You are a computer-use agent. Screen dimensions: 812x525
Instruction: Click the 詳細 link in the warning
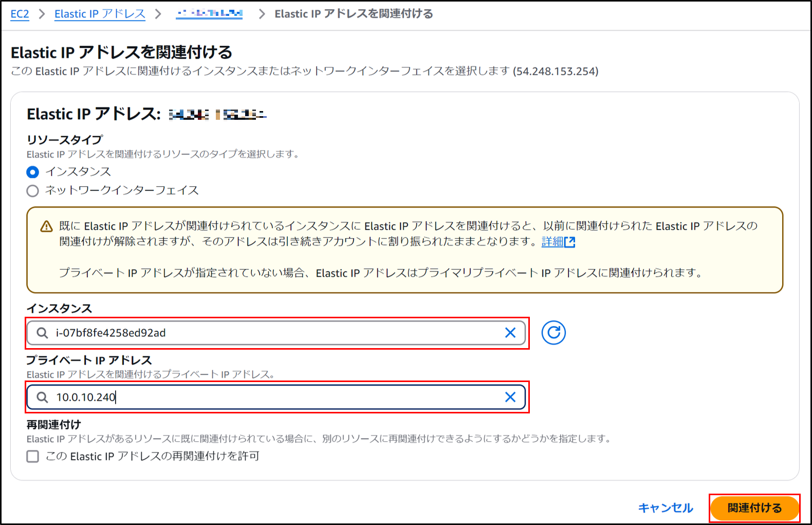click(x=552, y=242)
